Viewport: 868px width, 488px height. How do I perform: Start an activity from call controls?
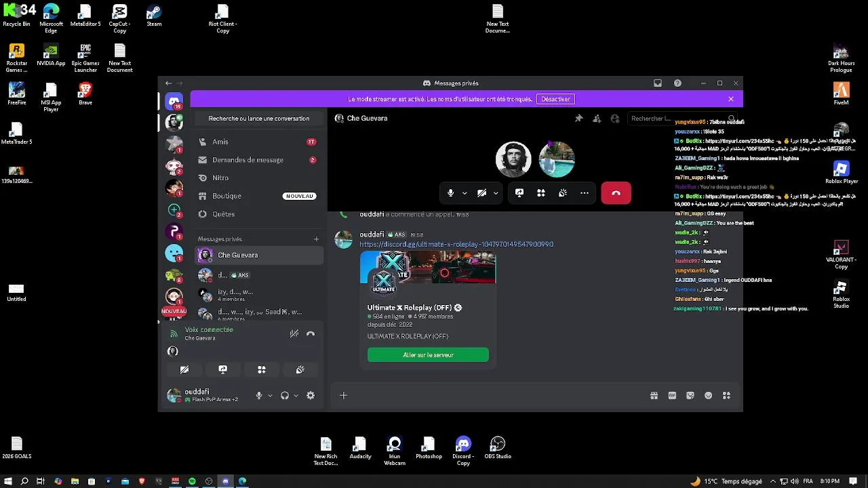click(541, 193)
